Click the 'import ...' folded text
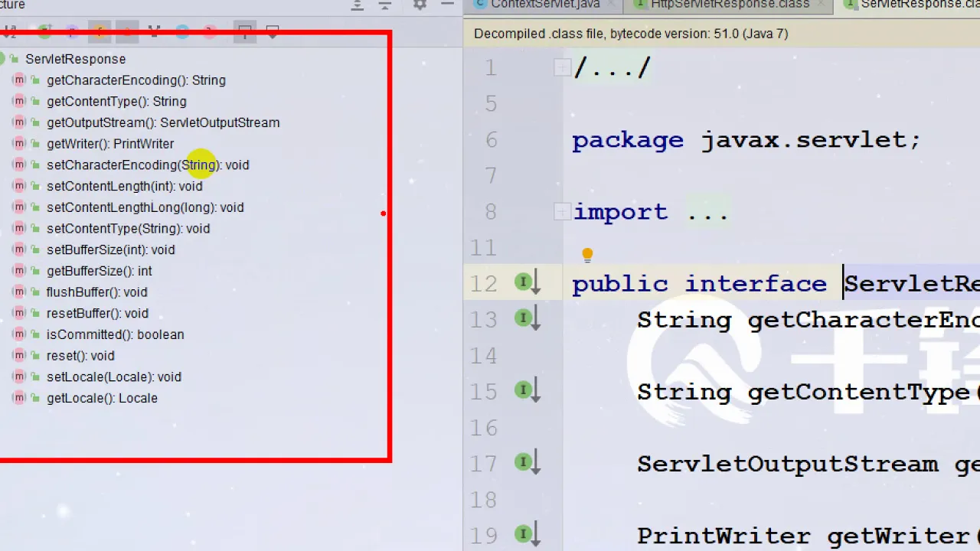 [x=651, y=212]
